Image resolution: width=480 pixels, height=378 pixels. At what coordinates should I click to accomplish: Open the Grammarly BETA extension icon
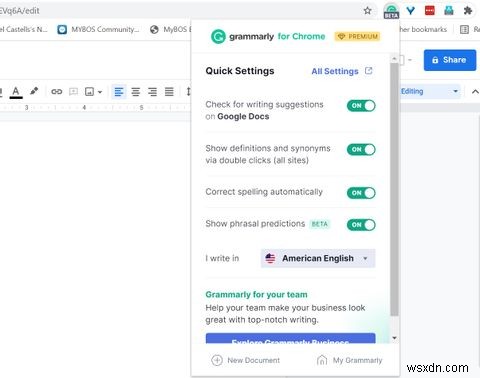[391, 11]
